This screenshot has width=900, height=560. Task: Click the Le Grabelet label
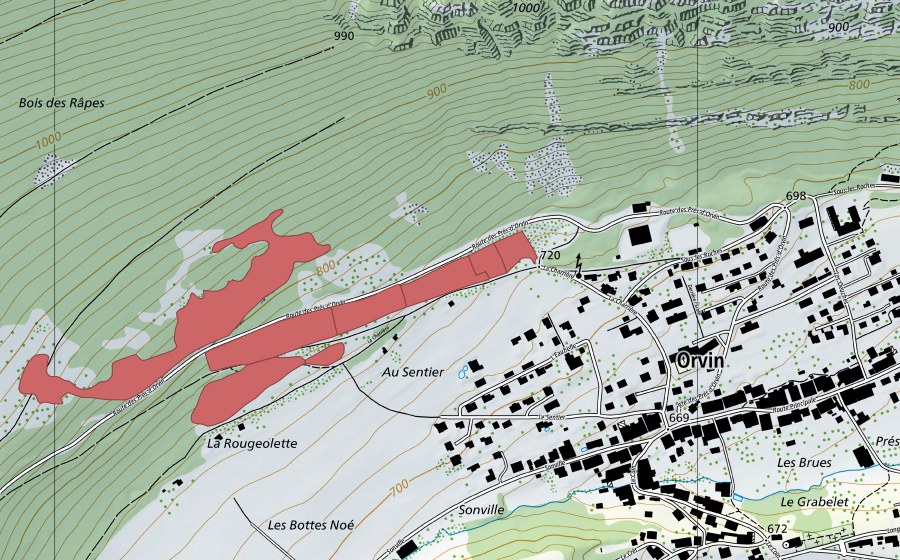click(814, 502)
